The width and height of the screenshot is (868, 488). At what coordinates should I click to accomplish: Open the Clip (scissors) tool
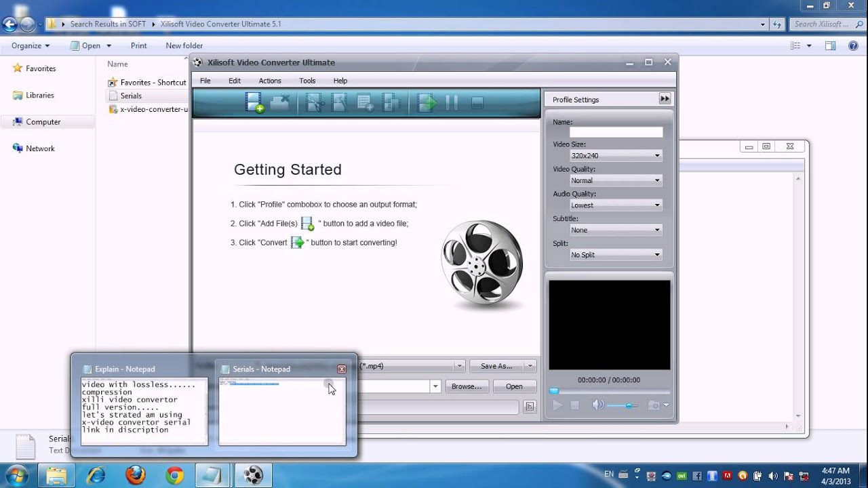[315, 102]
